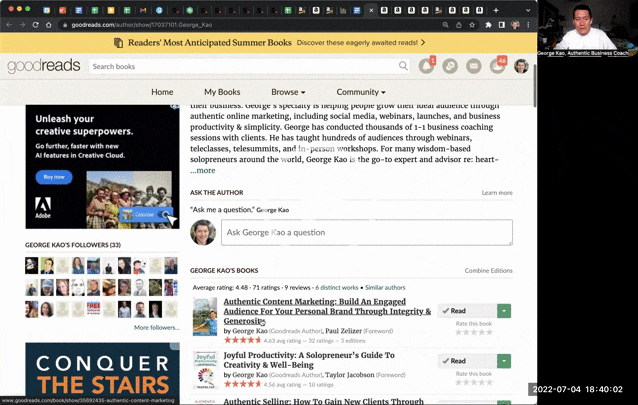Click Paul Zelizer author link
This screenshot has height=405, width=638.
coord(343,331)
